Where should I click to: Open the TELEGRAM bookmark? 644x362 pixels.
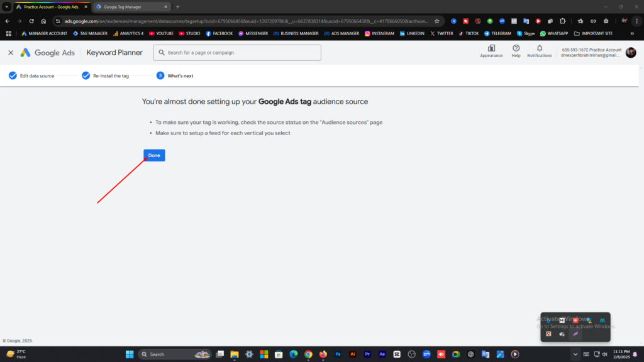(x=497, y=34)
